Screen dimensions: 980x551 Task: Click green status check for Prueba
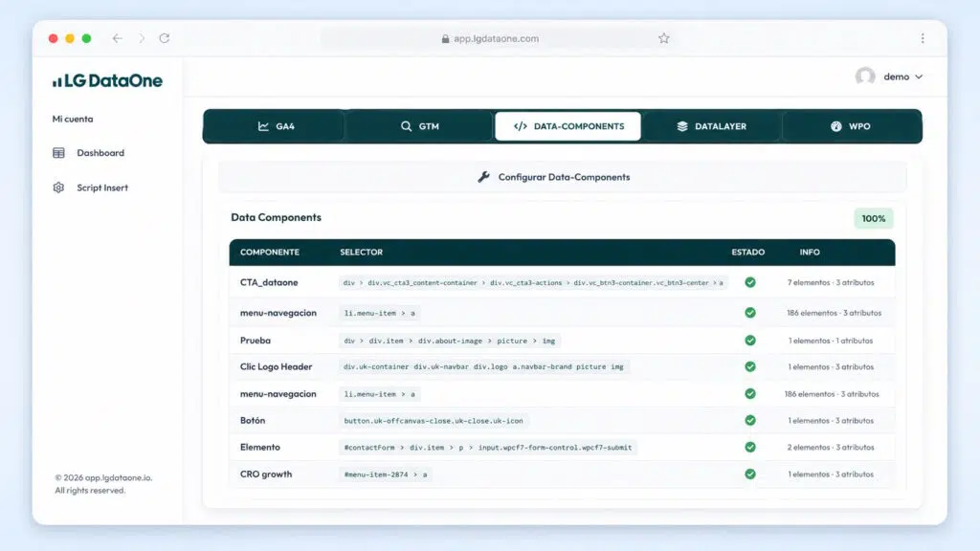750,341
